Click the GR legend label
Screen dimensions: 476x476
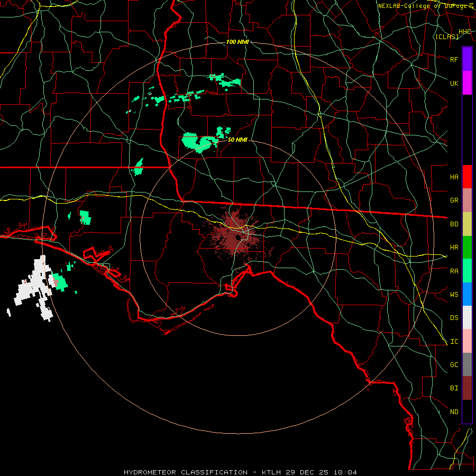coord(454,200)
